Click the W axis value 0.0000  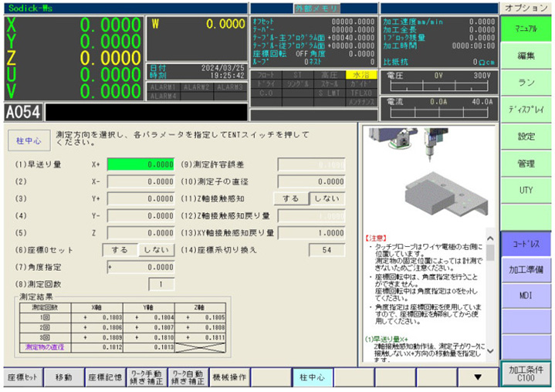coord(225,25)
